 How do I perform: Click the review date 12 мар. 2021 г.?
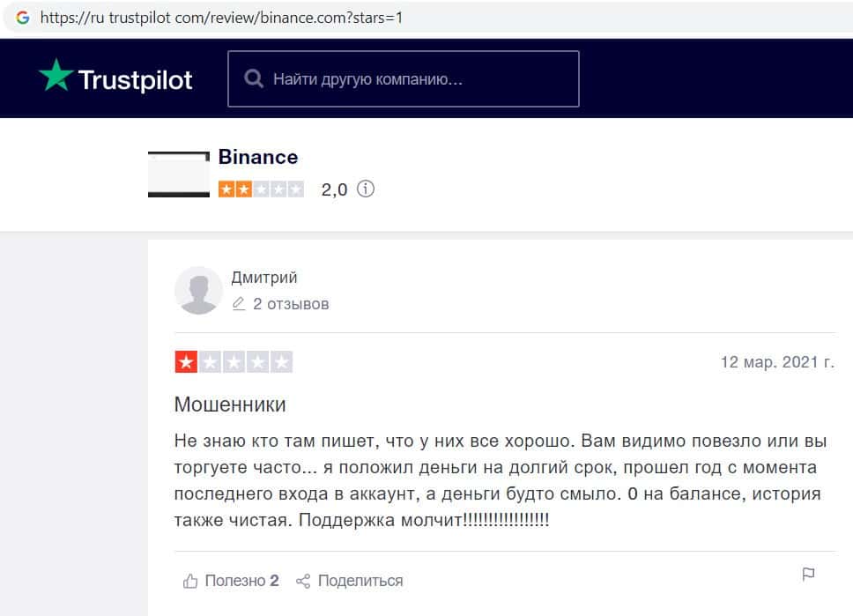[x=776, y=362]
